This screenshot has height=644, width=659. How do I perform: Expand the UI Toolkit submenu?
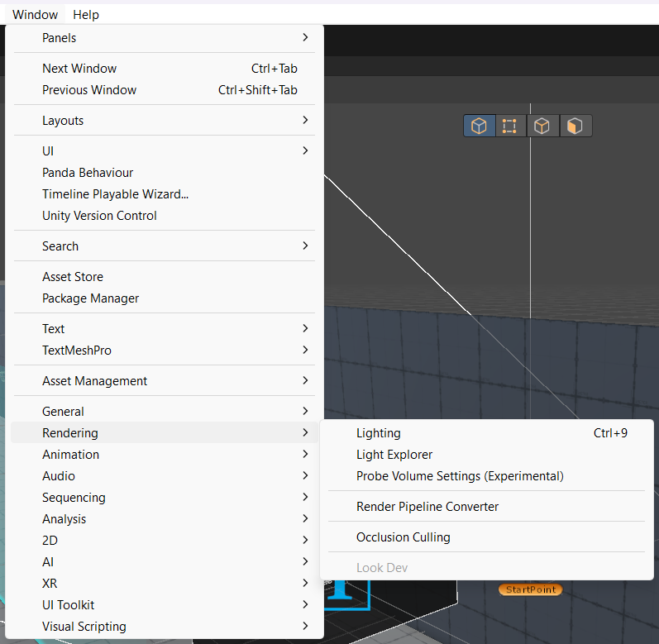coord(165,605)
